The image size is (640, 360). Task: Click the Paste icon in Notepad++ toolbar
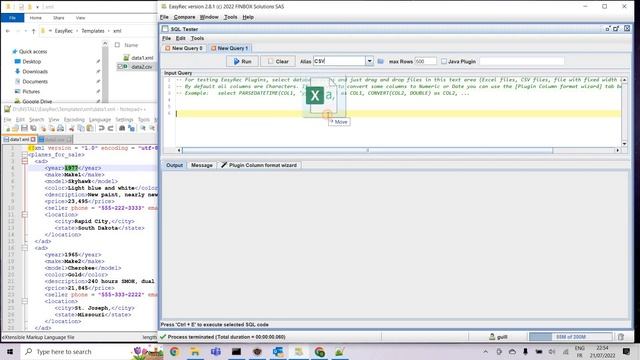[x=90, y=129]
